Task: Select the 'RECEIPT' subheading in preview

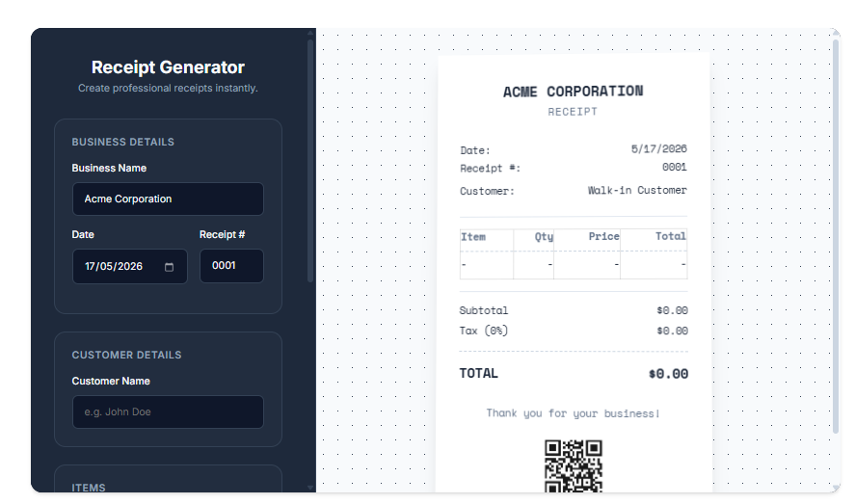Action: (x=574, y=112)
